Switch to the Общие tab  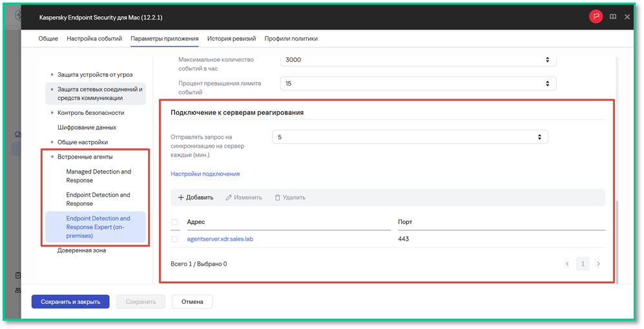point(48,39)
